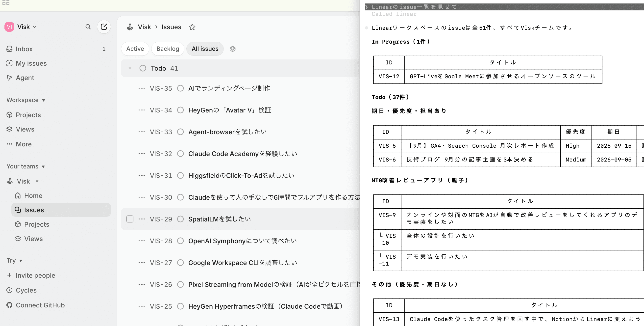Image resolution: width=644 pixels, height=326 pixels.
Task: Toggle status circle of VIS-35
Action: 180,88
